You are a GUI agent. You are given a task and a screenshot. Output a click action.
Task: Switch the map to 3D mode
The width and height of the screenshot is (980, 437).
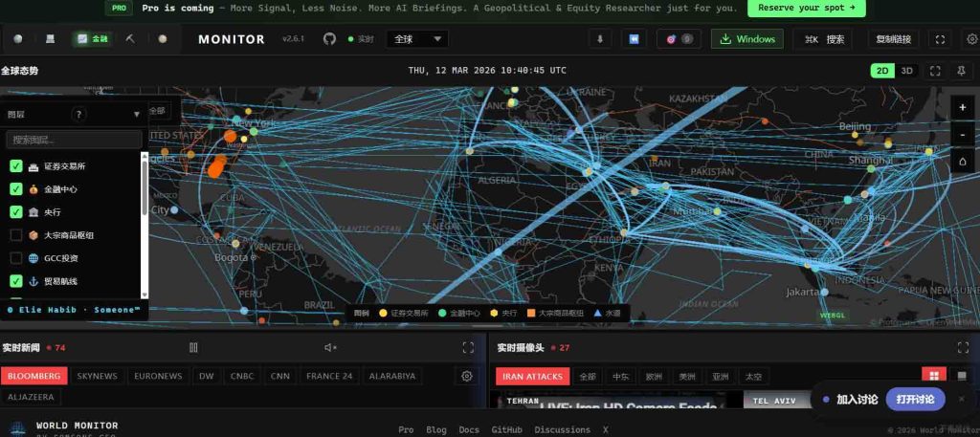pyautogui.click(x=907, y=71)
